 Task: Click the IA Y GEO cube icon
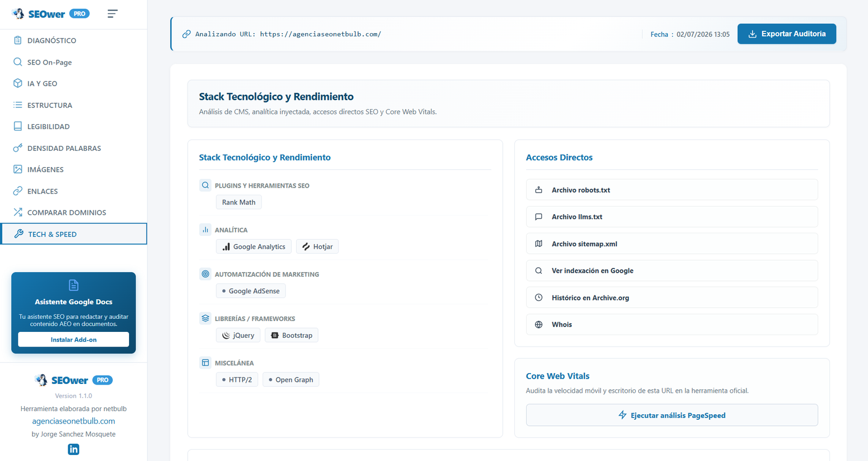coord(18,84)
